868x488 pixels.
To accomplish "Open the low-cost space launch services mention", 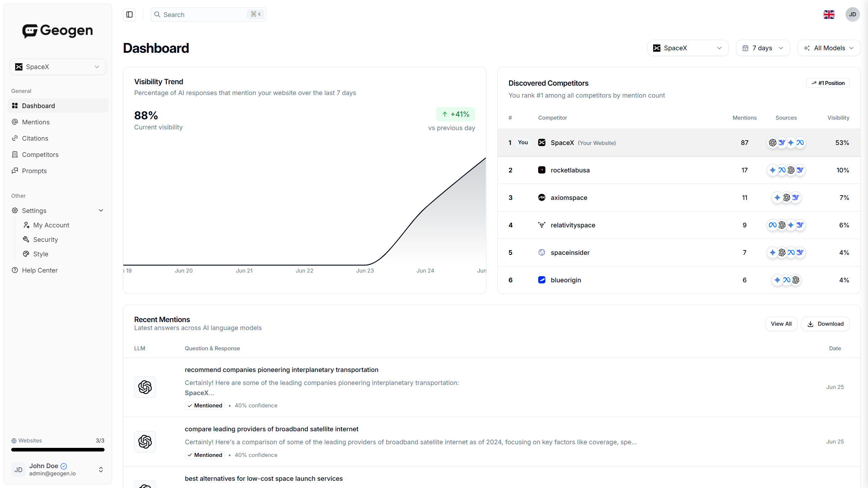I will click(x=264, y=479).
